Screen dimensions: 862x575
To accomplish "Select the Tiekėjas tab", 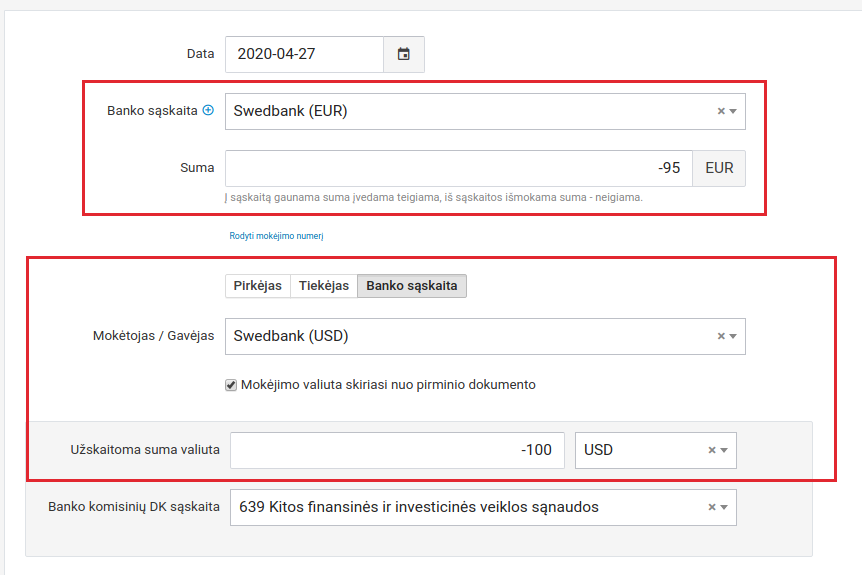I will point(324,286).
